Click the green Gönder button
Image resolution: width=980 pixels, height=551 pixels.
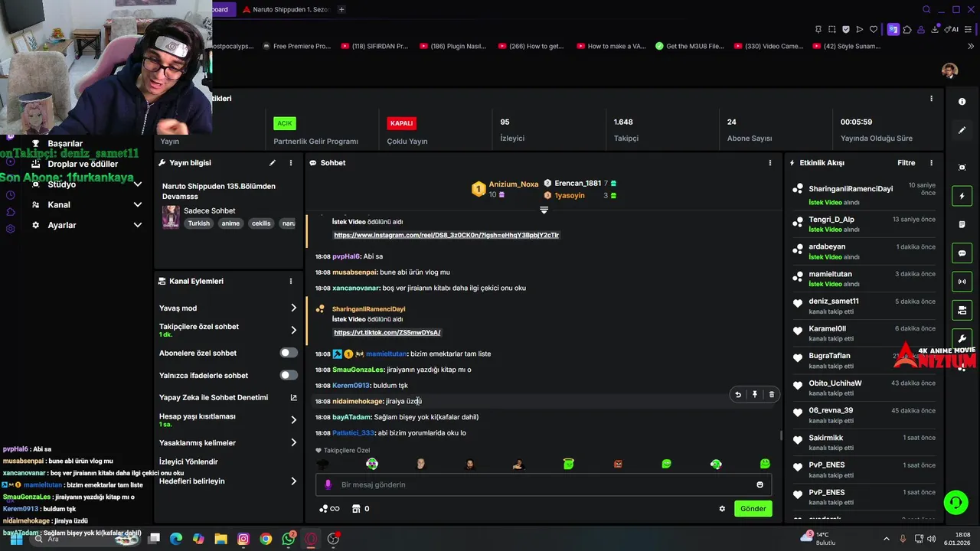point(753,509)
